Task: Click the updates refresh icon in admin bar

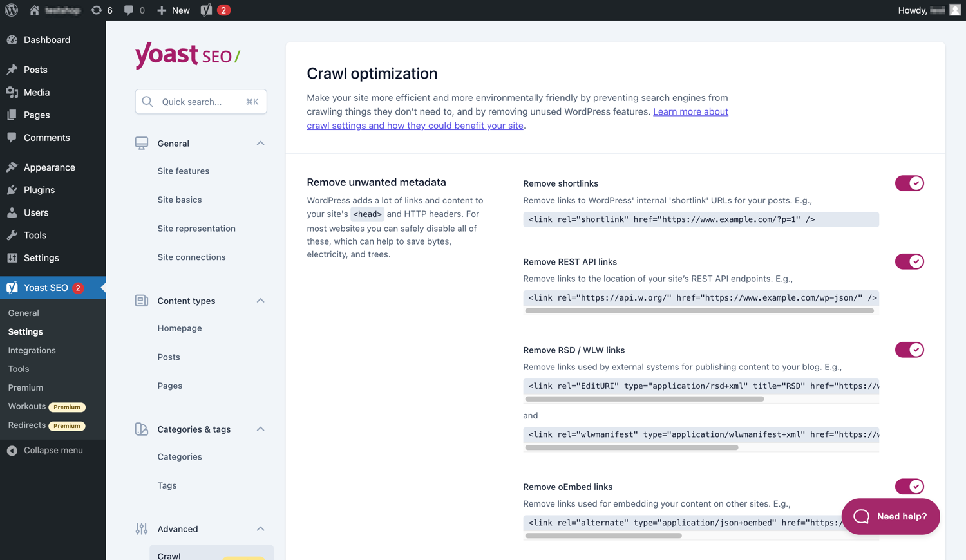Action: (96, 10)
